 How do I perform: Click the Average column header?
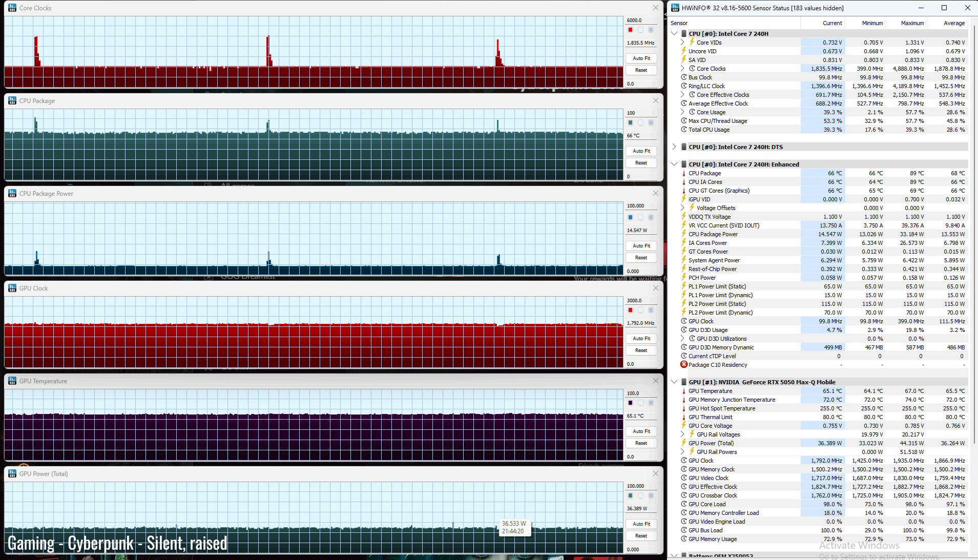point(948,23)
